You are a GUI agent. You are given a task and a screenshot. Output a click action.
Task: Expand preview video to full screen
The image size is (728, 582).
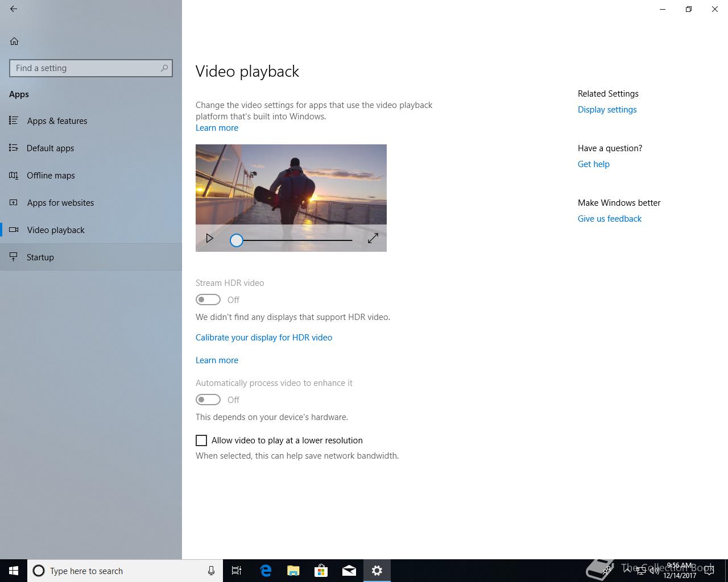373,239
